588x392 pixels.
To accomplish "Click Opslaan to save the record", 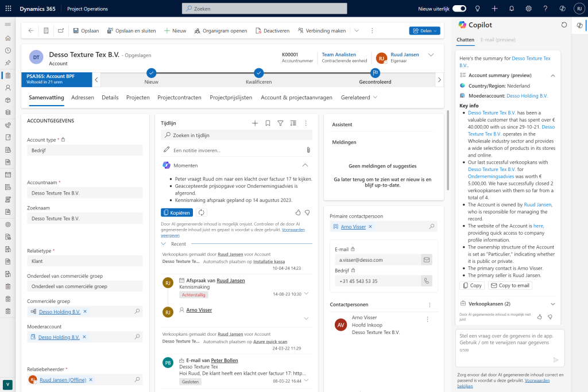I will click(86, 31).
